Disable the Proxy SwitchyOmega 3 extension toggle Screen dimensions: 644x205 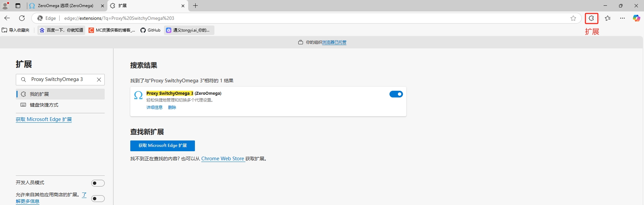pyautogui.click(x=396, y=94)
